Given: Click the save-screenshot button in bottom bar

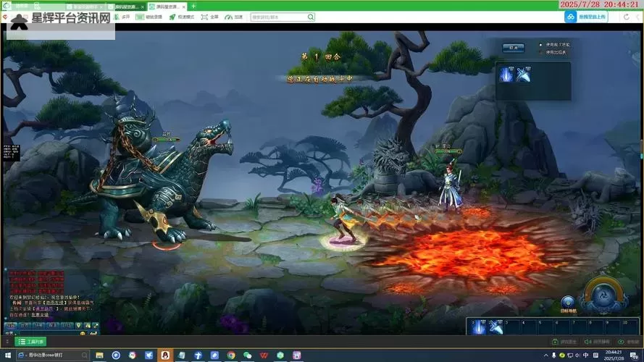Looking at the screenshot, I should click(565, 342).
